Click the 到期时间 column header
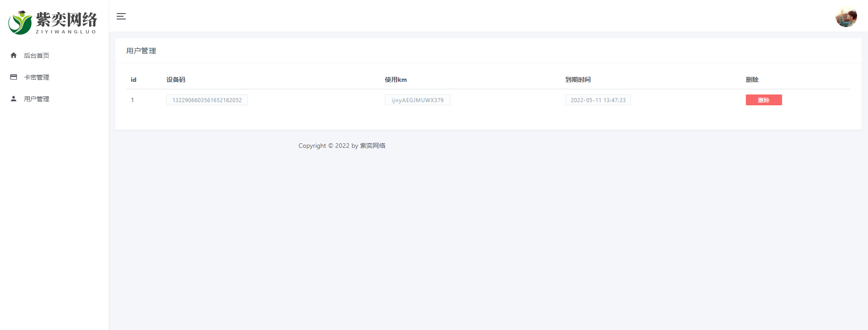The height and width of the screenshot is (330, 868). [578, 80]
